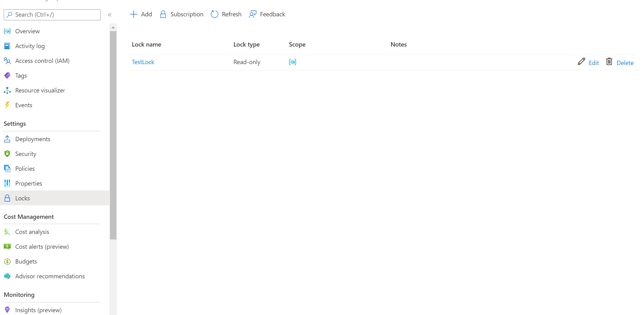Image resolution: width=644 pixels, height=315 pixels.
Task: Click the Delete trash icon on TestLock row
Action: [609, 62]
